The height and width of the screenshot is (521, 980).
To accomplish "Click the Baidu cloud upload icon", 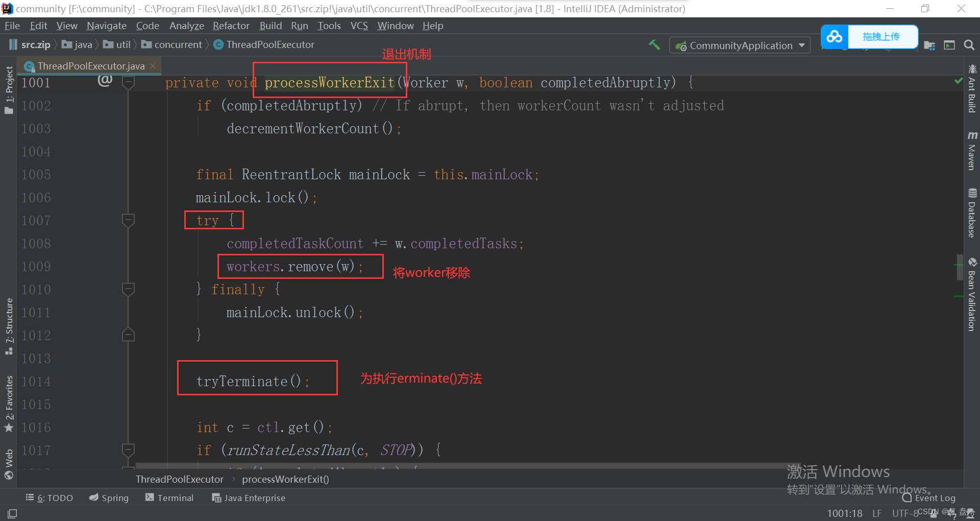I will pos(835,37).
